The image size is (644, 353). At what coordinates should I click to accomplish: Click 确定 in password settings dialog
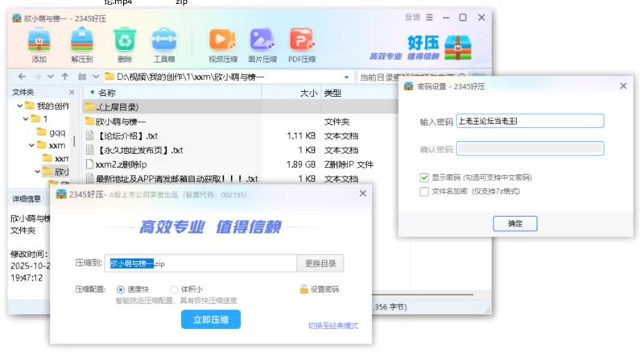pyautogui.click(x=514, y=223)
